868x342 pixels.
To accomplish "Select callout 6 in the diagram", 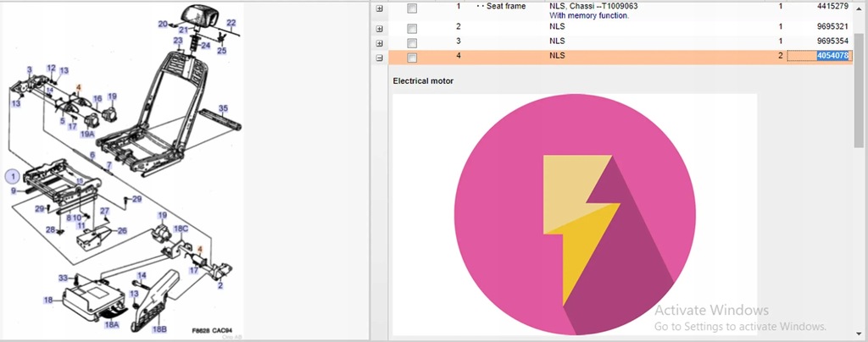I will pyautogui.click(x=92, y=155).
